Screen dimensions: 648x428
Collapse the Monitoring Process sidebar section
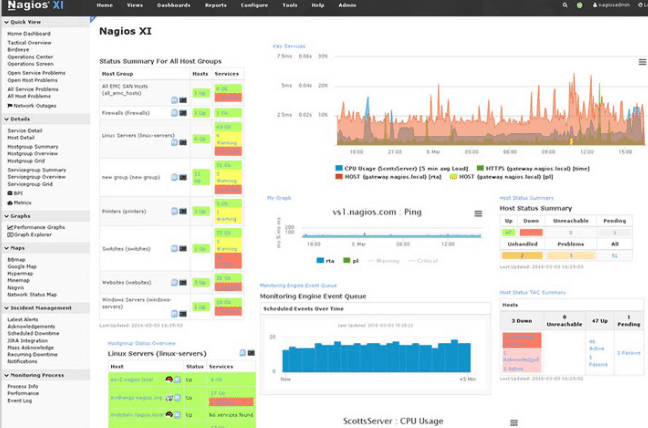click(x=45, y=376)
